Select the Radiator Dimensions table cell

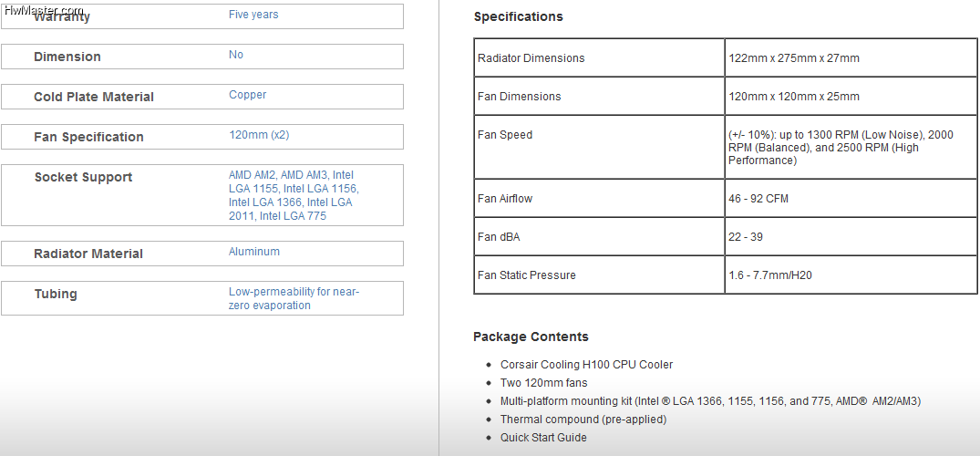pyautogui.click(x=599, y=57)
